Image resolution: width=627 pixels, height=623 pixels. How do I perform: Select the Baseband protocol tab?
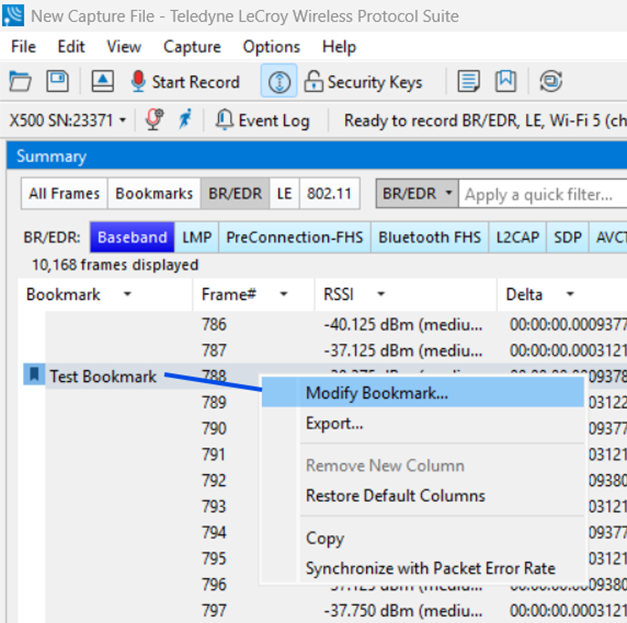click(132, 237)
